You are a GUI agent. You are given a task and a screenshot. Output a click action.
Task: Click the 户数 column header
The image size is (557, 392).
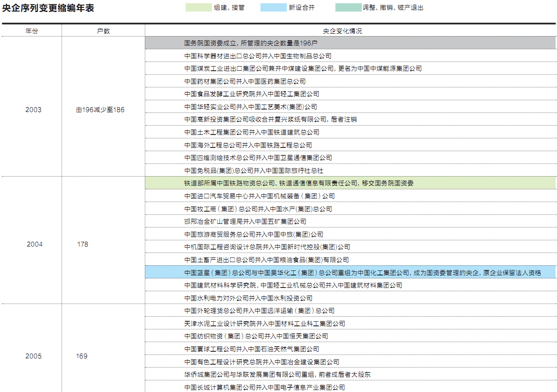(x=103, y=31)
